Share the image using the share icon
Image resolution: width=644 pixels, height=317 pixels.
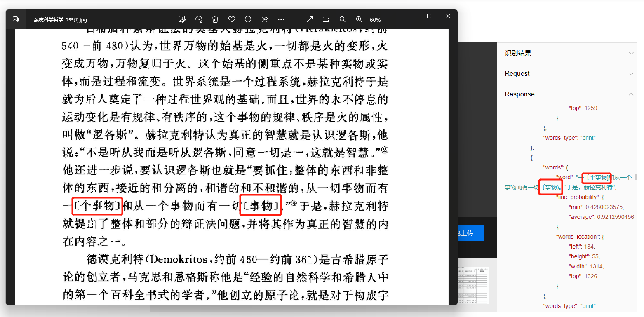tap(265, 19)
